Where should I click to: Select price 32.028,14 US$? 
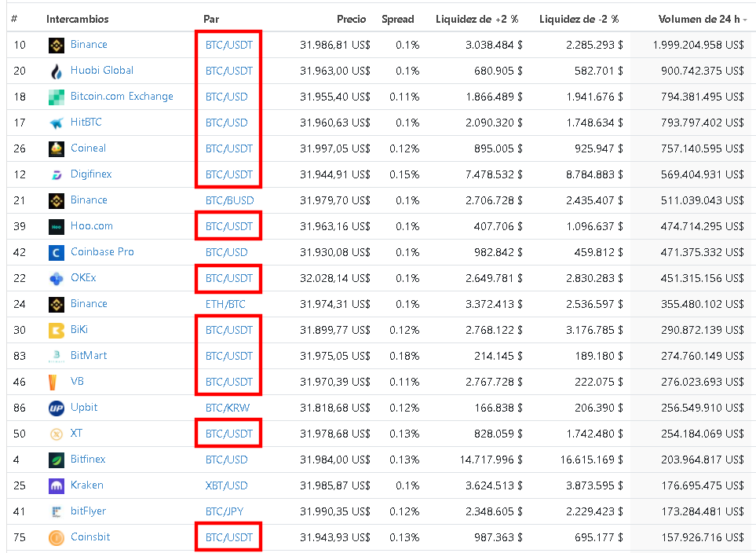pyautogui.click(x=335, y=278)
